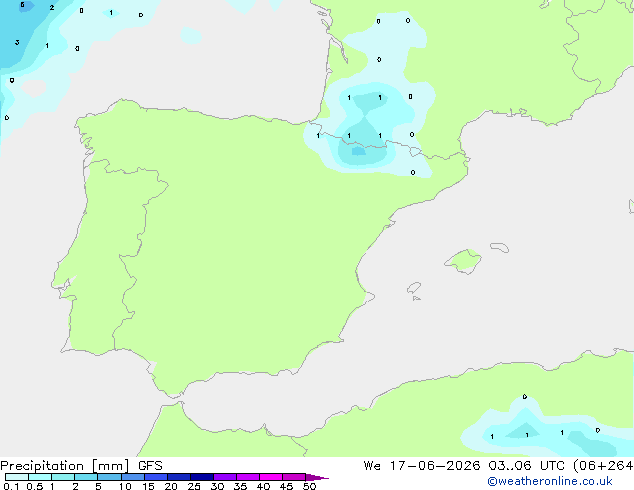Select the 35–40 mm violet legend swatch

click(248, 477)
